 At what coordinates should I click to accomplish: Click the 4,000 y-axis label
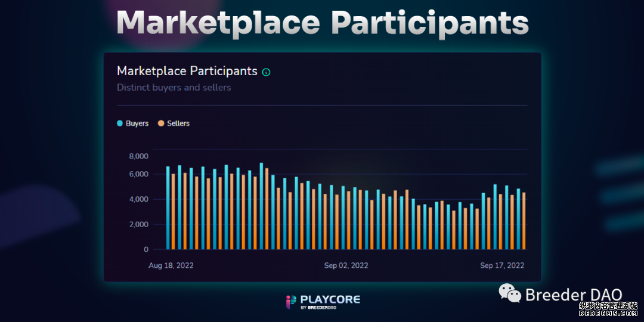coord(138,199)
